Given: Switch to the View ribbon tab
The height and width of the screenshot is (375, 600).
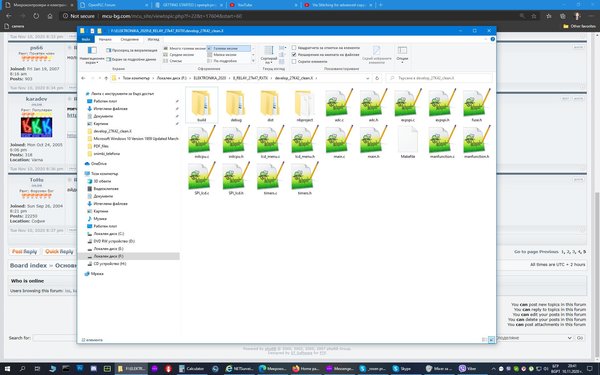Looking at the screenshot, I should pyautogui.click(x=153, y=39).
